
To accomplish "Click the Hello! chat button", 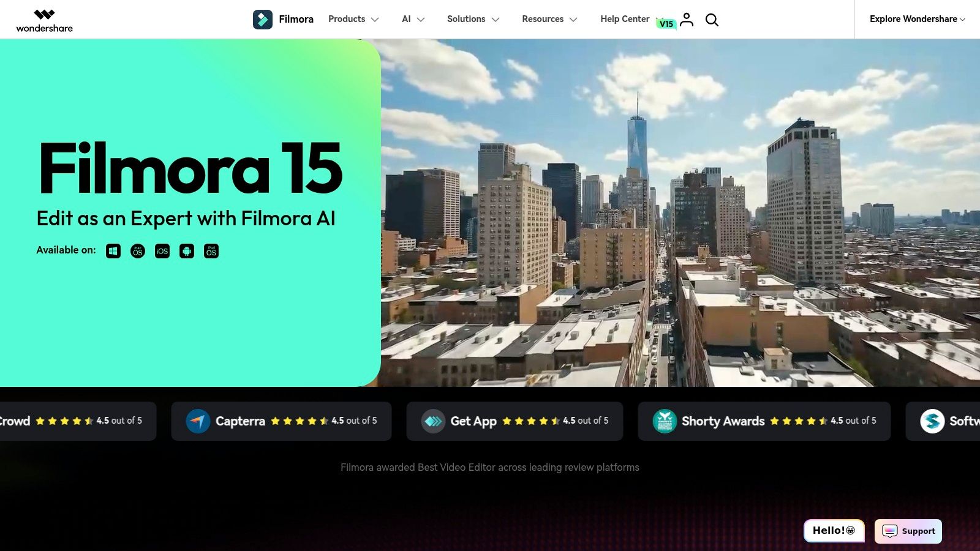I will [834, 531].
